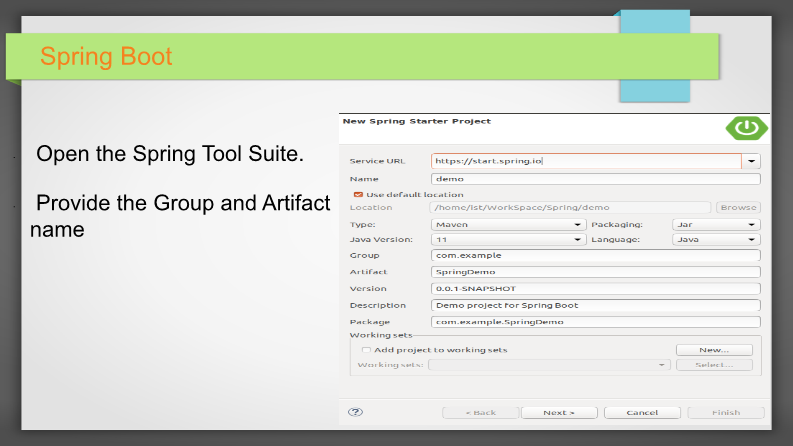Open the Packaging dropdown showing Jar

tap(716, 225)
